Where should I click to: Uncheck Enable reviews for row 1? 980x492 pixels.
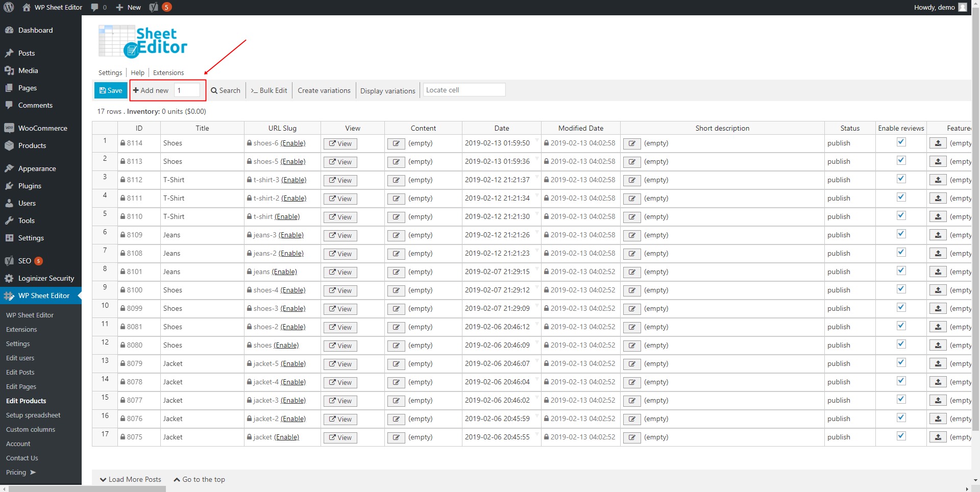point(901,142)
